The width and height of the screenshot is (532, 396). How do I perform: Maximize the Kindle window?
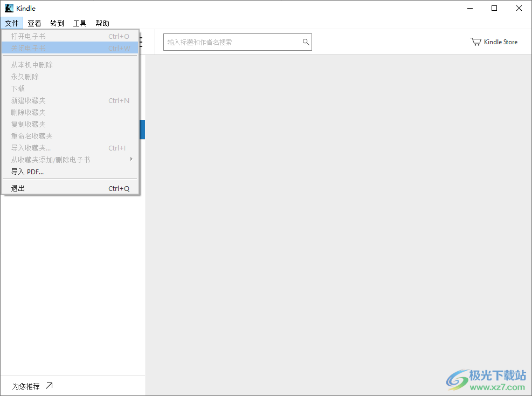click(494, 8)
